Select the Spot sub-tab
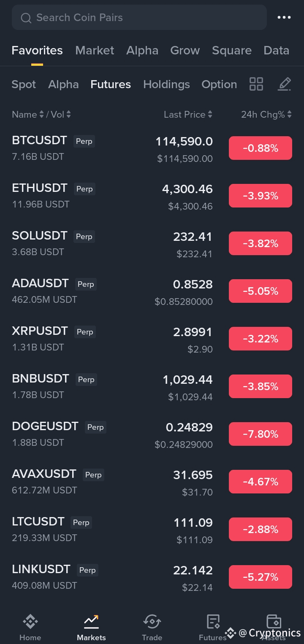 click(x=24, y=84)
